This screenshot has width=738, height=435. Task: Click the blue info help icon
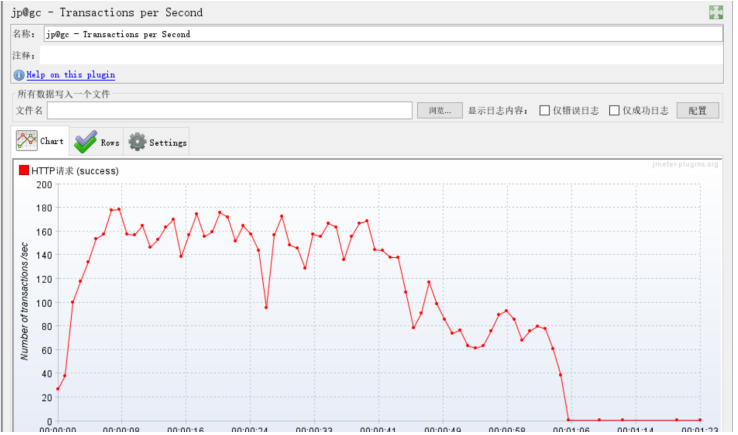pyautogui.click(x=19, y=75)
